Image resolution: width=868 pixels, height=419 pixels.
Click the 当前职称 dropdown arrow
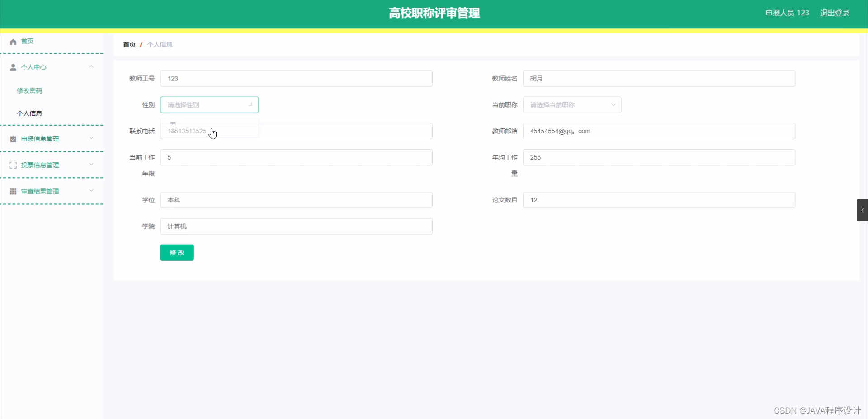(x=613, y=104)
